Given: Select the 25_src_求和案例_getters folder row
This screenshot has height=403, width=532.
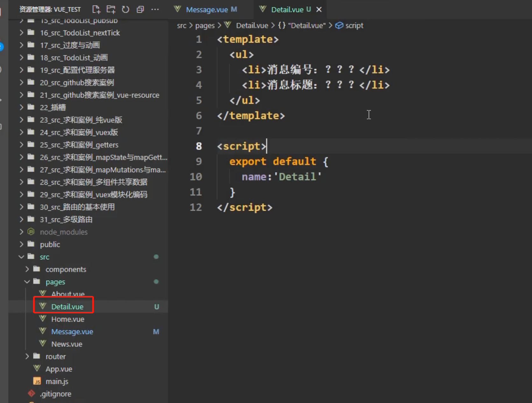Looking at the screenshot, I should point(88,145).
